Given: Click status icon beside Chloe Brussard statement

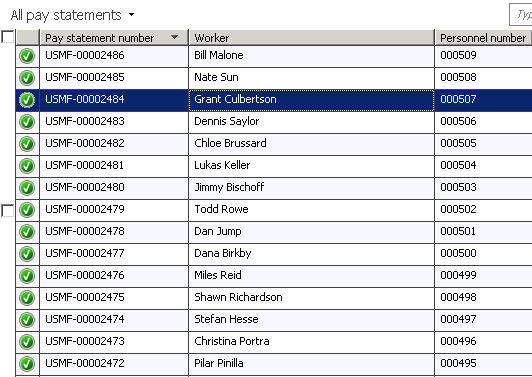Looking at the screenshot, I should (x=27, y=144).
